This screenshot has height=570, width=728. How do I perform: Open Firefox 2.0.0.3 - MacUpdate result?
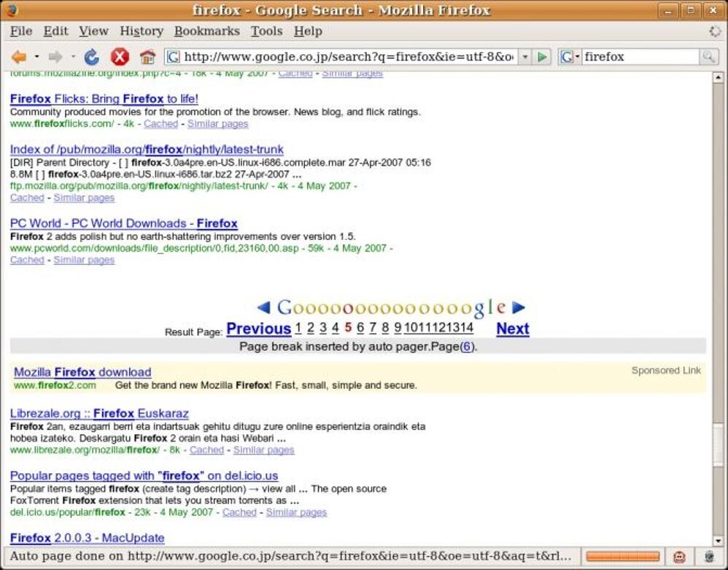point(88,538)
